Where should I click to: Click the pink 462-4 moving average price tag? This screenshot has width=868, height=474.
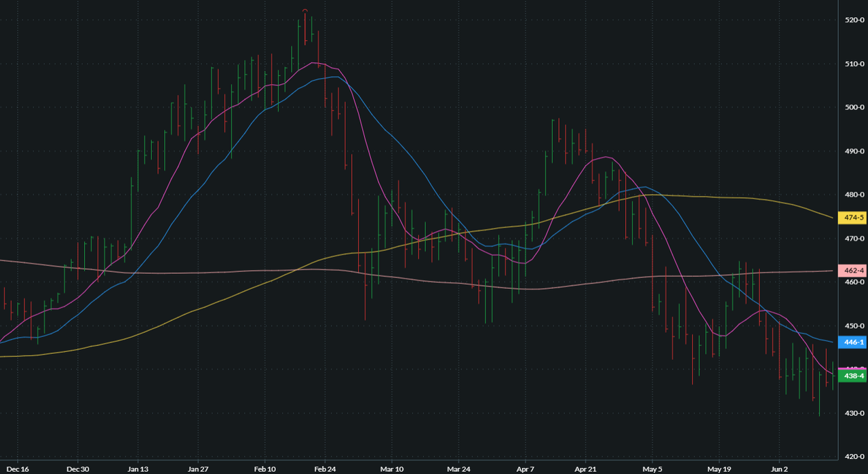coord(852,271)
